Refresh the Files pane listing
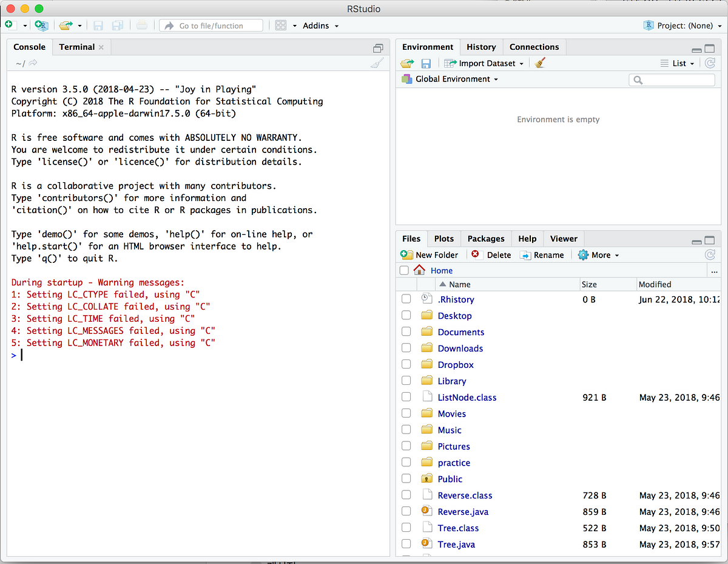728x564 pixels. point(710,255)
